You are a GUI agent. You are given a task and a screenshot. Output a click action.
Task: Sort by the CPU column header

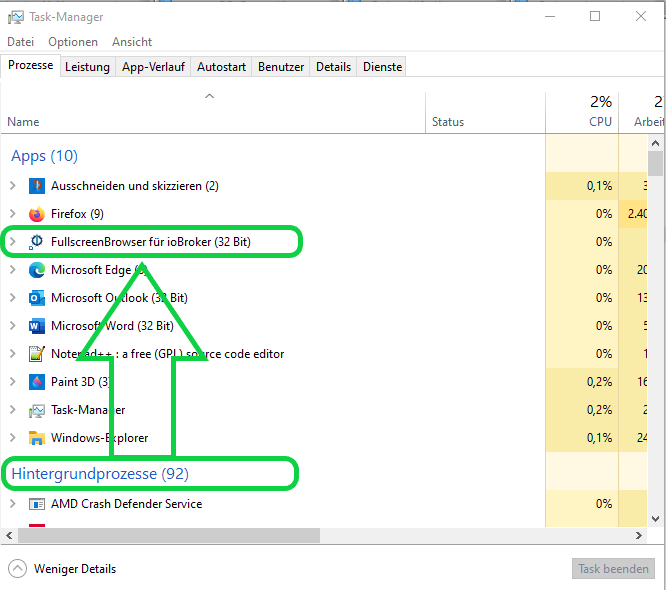point(582,113)
